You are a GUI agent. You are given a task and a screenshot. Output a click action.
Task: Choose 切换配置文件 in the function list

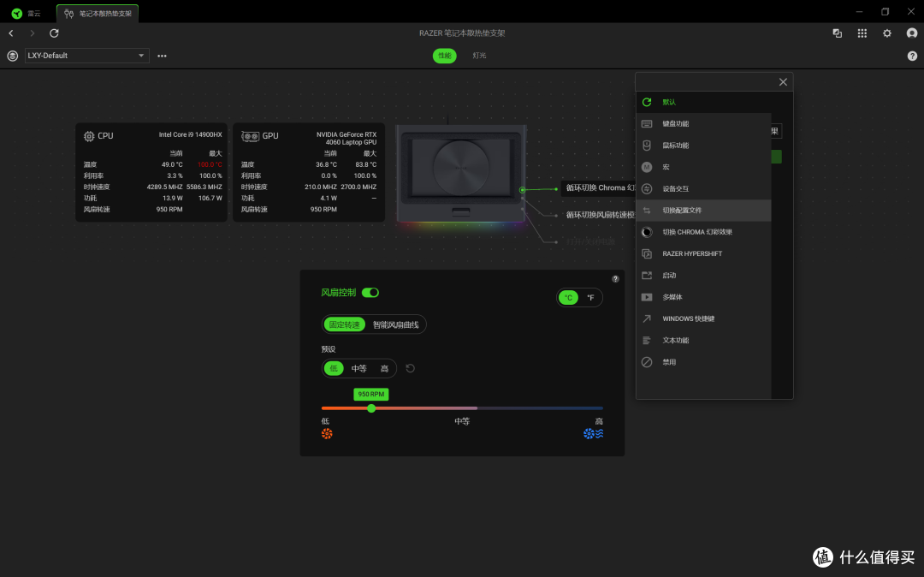703,211
